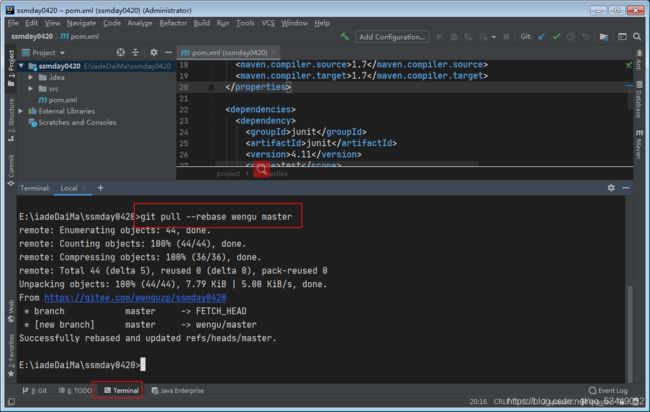Click Collapse All icon in Project panel
The width and height of the screenshot is (650, 412).
tap(136, 52)
